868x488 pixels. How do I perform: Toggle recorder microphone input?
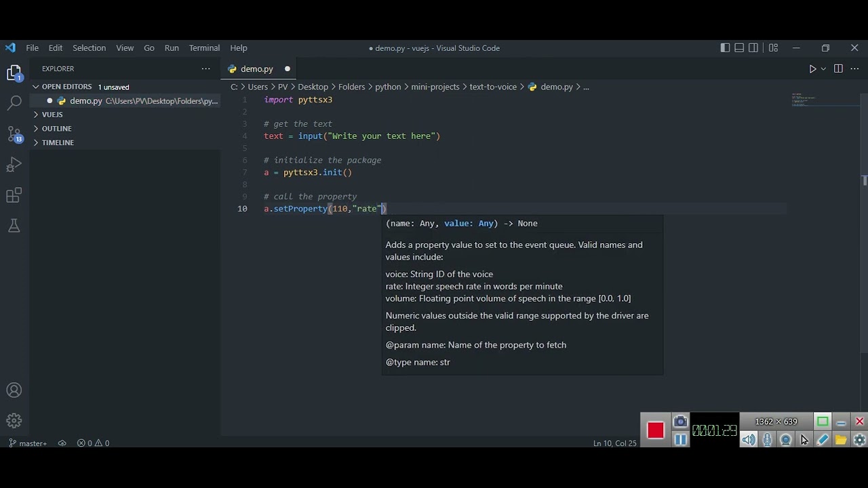pyautogui.click(x=767, y=440)
